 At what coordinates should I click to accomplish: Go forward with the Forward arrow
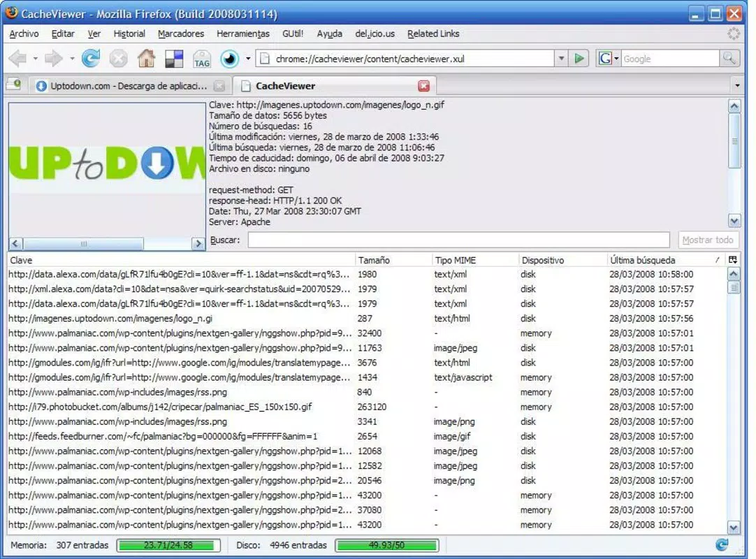coord(53,59)
